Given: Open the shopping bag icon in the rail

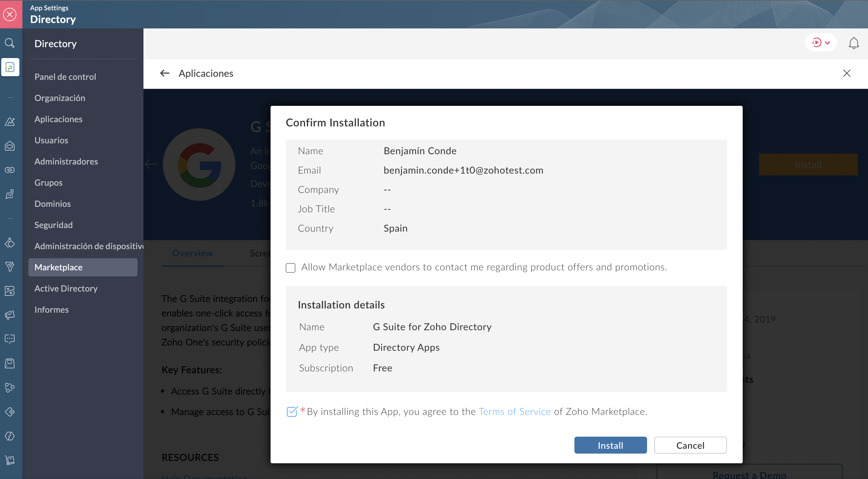Looking at the screenshot, I should click(x=10, y=363).
